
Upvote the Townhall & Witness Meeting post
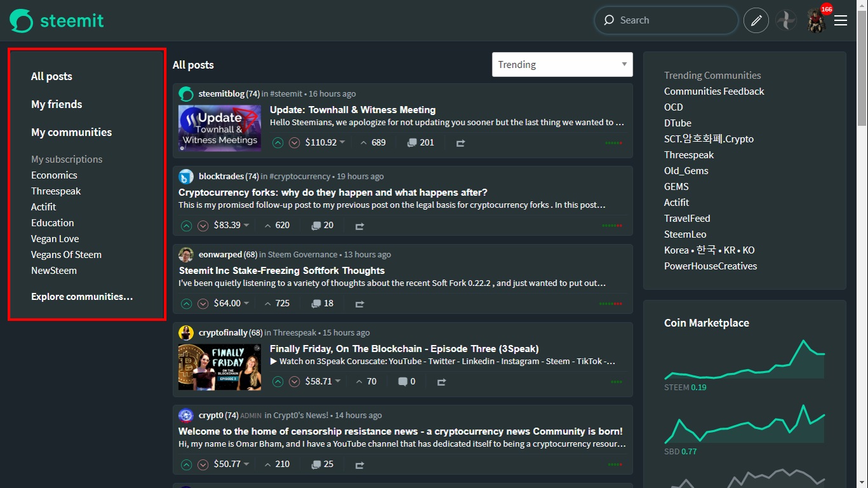tap(278, 143)
